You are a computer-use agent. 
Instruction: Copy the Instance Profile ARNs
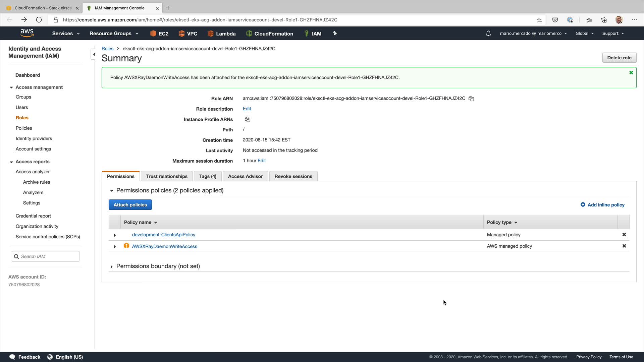click(248, 119)
